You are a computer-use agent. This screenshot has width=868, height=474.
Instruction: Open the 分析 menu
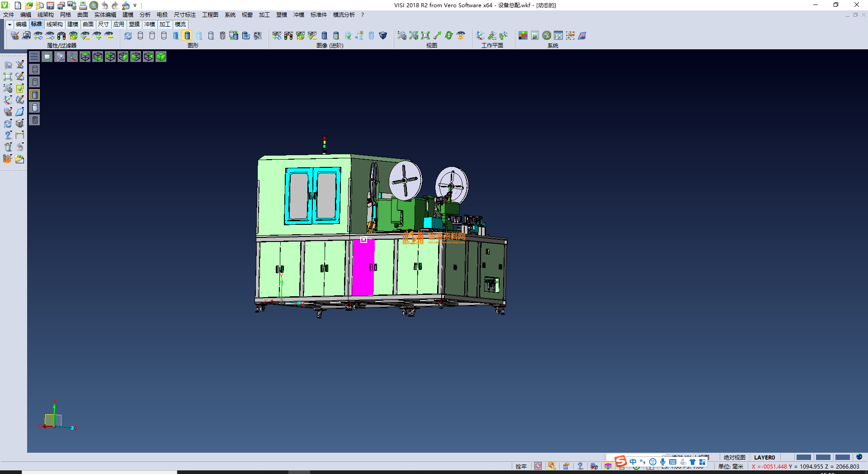pyautogui.click(x=145, y=15)
